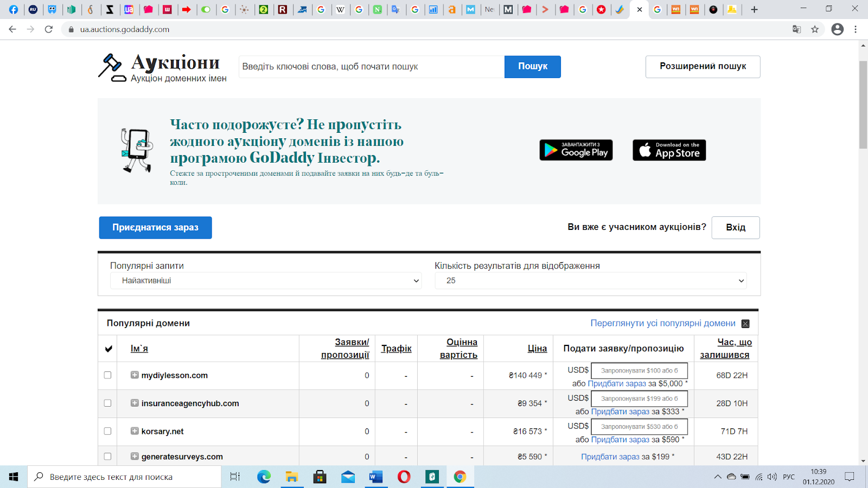Sort by Оцінна вартість column

point(459,349)
